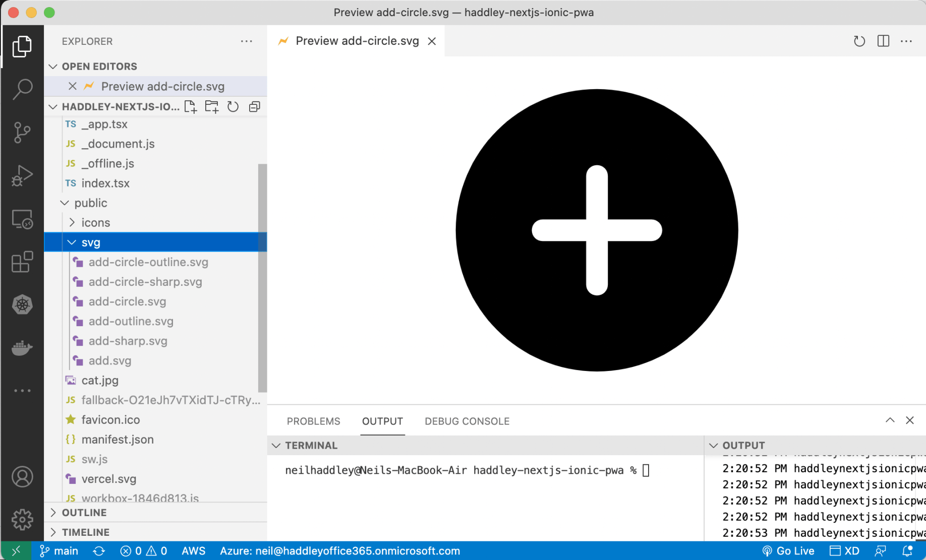The height and width of the screenshot is (560, 926).
Task: Click the New File icon in explorer
Action: click(191, 107)
